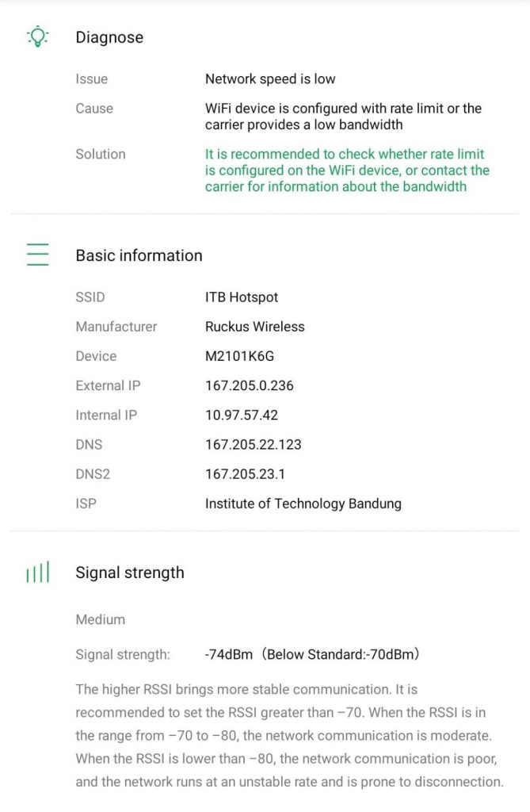Screen dimensions: 530x812
Task: Select the Basic information heading
Action: pos(139,255)
